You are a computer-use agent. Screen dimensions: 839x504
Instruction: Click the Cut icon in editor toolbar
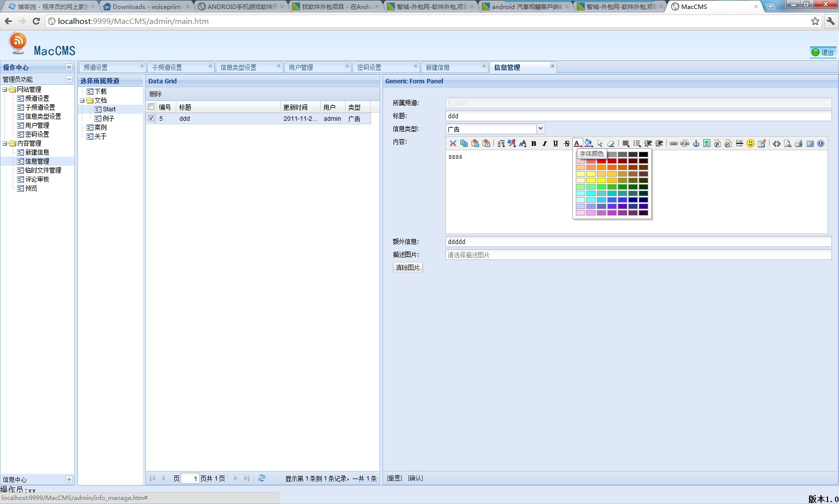tap(453, 143)
